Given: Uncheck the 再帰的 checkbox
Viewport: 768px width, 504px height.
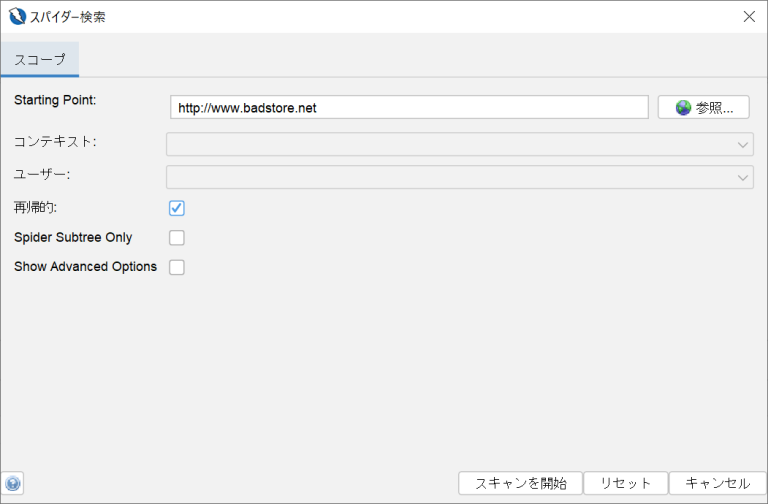Looking at the screenshot, I should click(x=177, y=208).
